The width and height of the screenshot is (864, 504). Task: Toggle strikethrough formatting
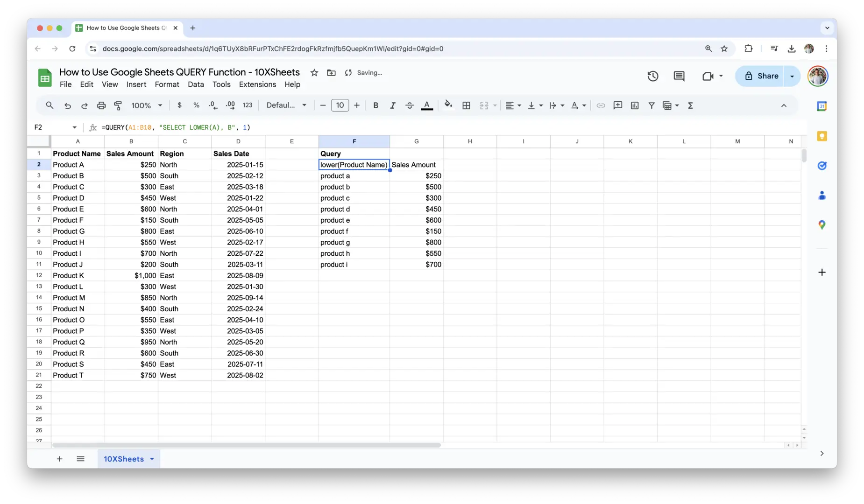point(409,105)
